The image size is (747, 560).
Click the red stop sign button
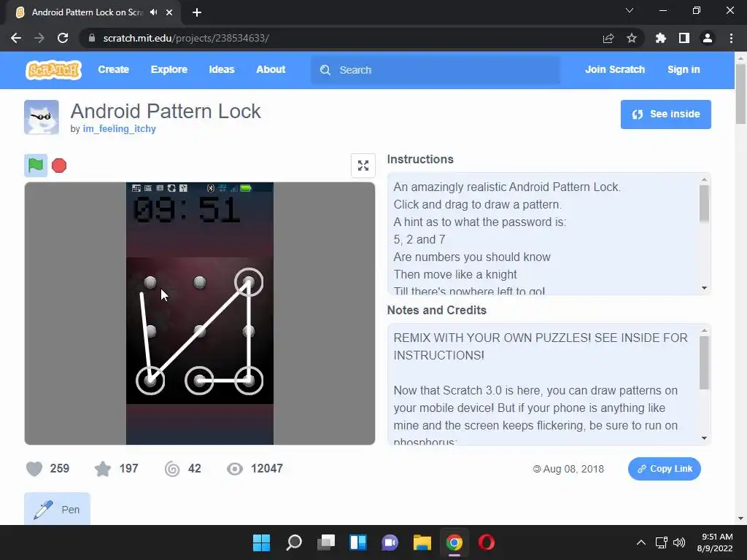[59, 166]
